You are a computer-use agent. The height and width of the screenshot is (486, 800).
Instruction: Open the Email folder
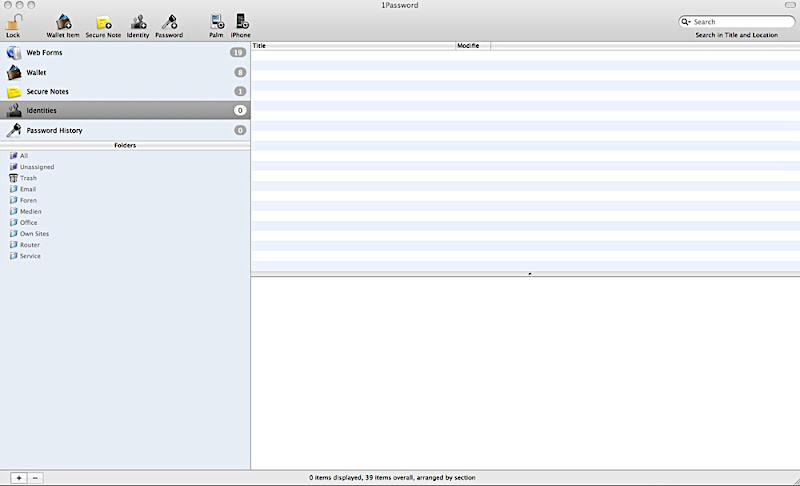(28, 189)
